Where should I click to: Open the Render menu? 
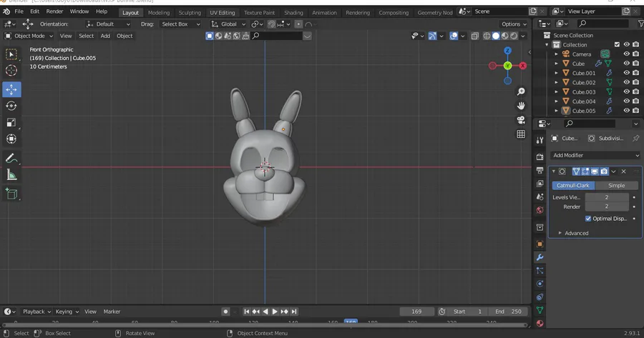tap(54, 11)
